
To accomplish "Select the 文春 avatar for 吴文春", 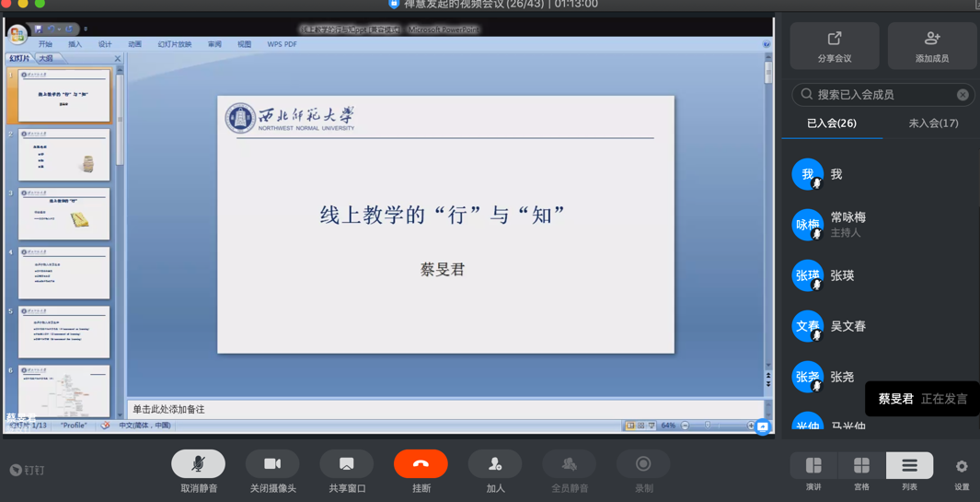I will click(808, 326).
